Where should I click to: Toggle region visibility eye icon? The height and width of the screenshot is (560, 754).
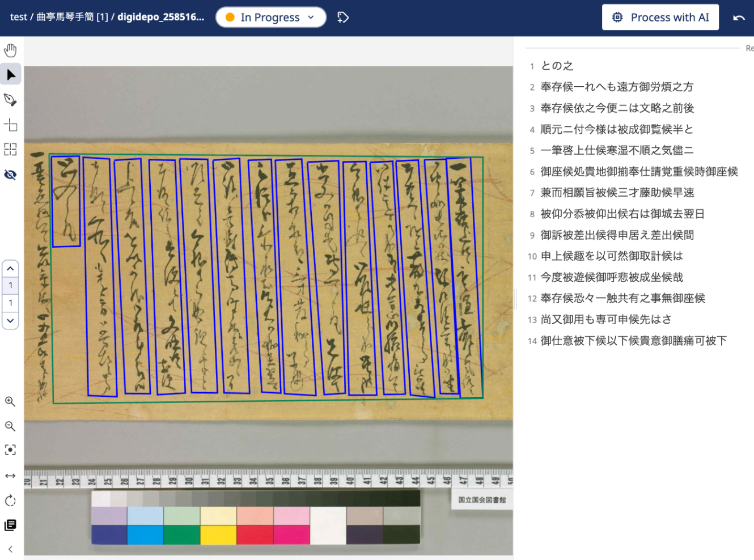[10, 175]
